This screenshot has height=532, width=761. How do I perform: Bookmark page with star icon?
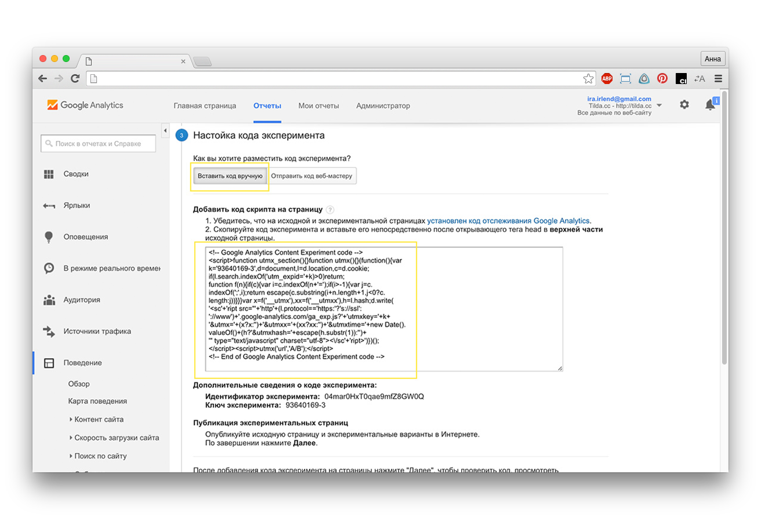click(x=588, y=79)
